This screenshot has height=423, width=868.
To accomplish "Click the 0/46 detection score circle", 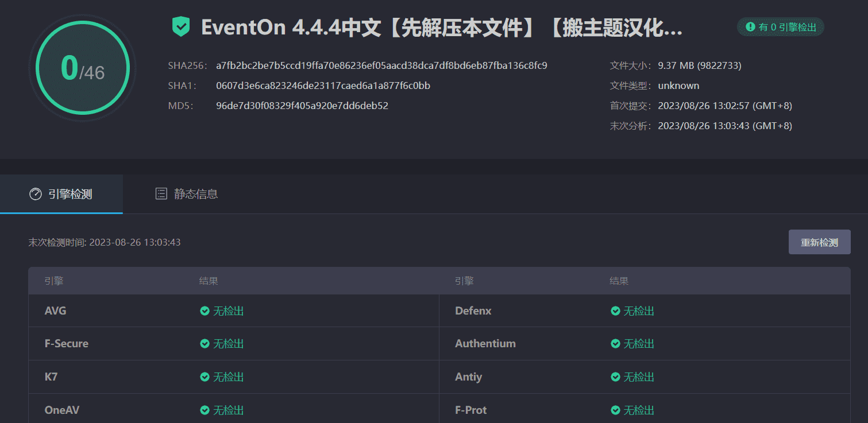I will tap(82, 68).
